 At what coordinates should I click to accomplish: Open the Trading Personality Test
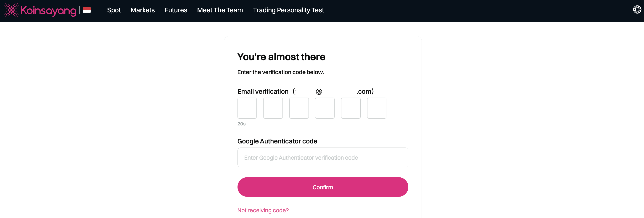[x=288, y=10]
